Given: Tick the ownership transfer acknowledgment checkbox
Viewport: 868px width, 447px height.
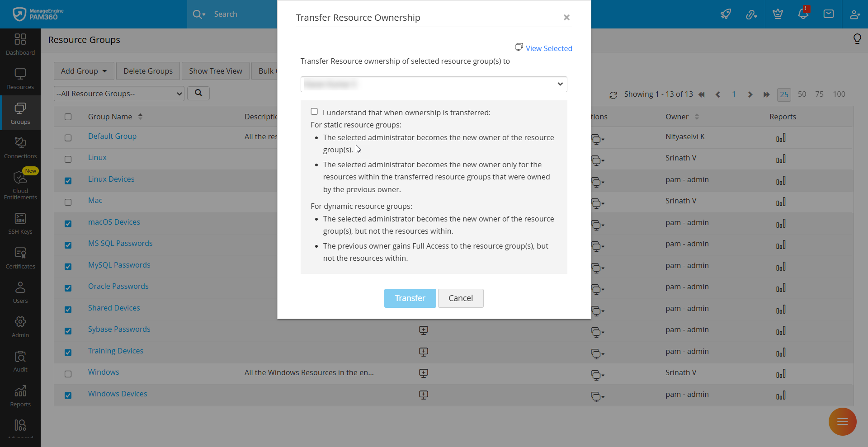Looking at the screenshot, I should point(314,112).
